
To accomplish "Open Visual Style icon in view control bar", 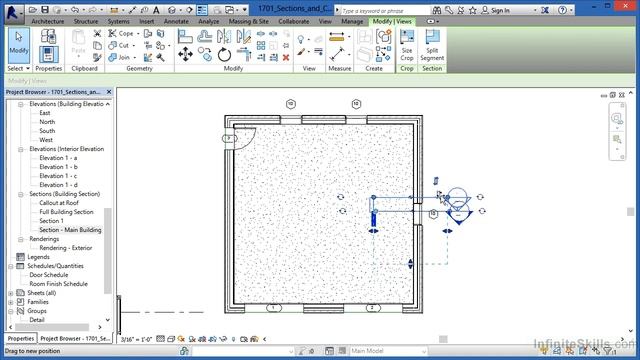I will [171, 339].
